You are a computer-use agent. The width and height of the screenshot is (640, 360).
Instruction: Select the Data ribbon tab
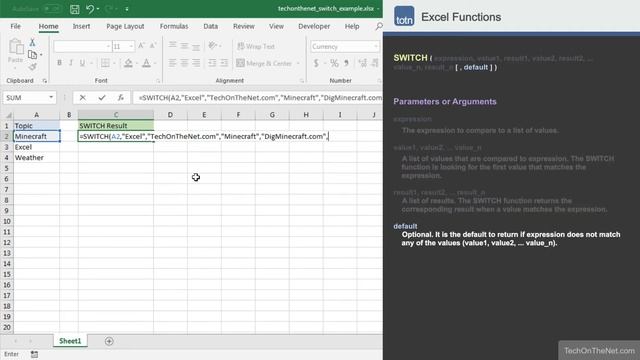point(211,26)
